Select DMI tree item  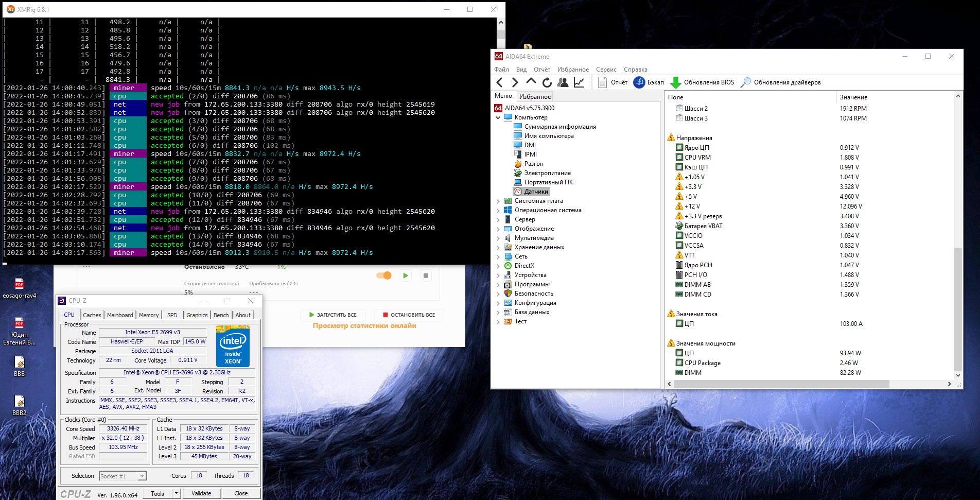[x=530, y=145]
